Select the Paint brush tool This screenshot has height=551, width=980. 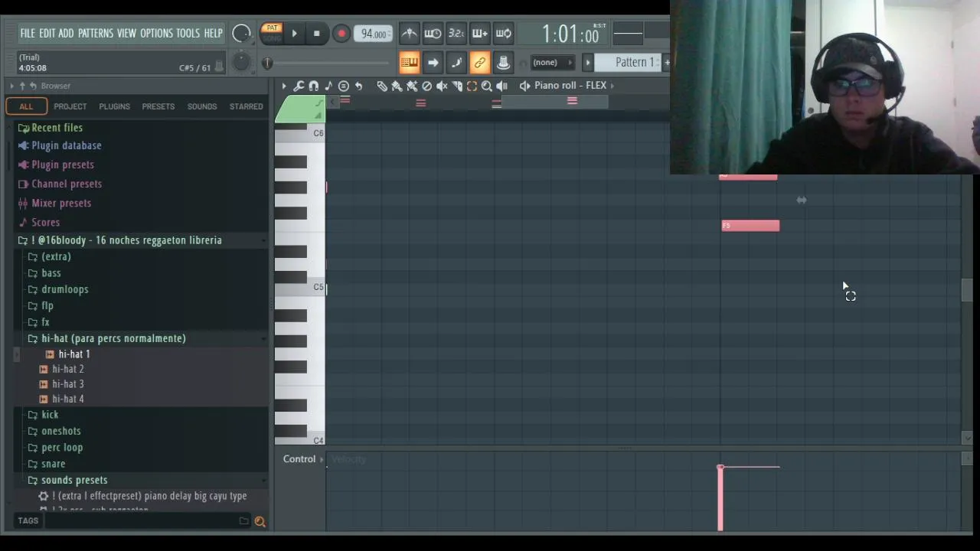tap(397, 86)
